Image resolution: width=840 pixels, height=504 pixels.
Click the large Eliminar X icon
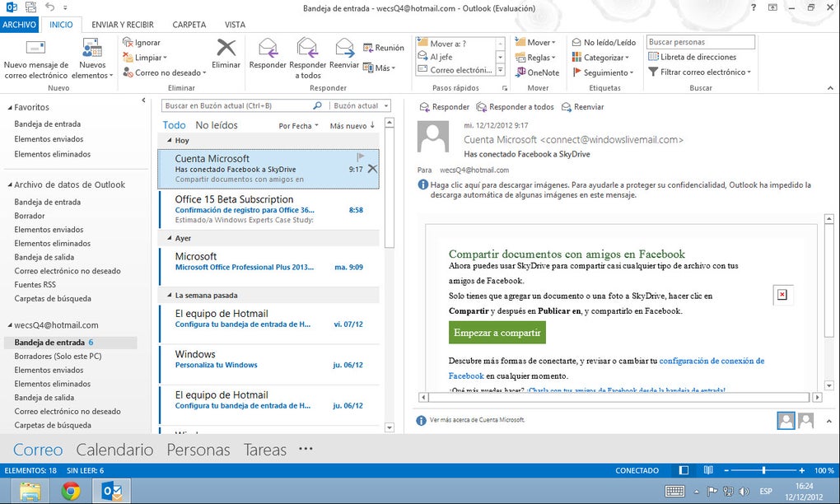[226, 48]
